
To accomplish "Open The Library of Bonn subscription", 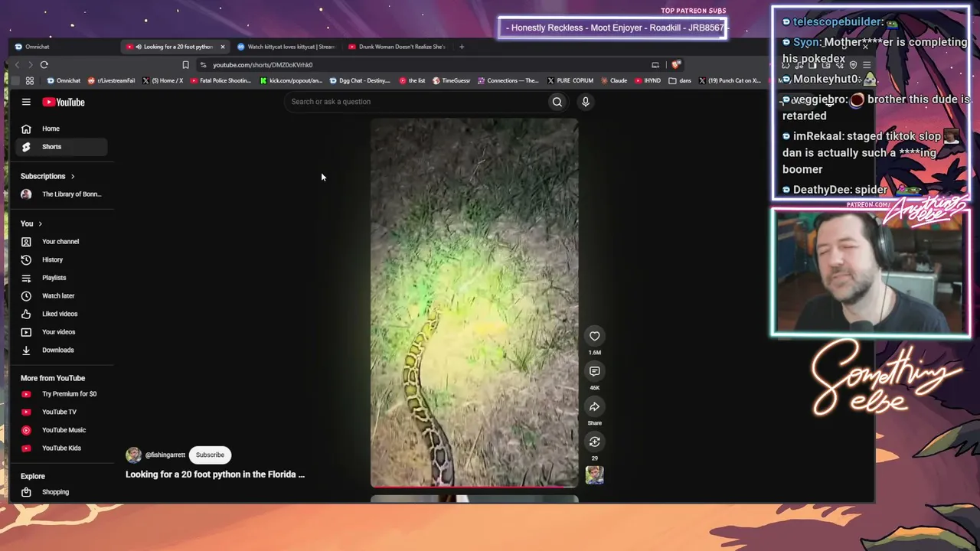I will tap(61, 194).
